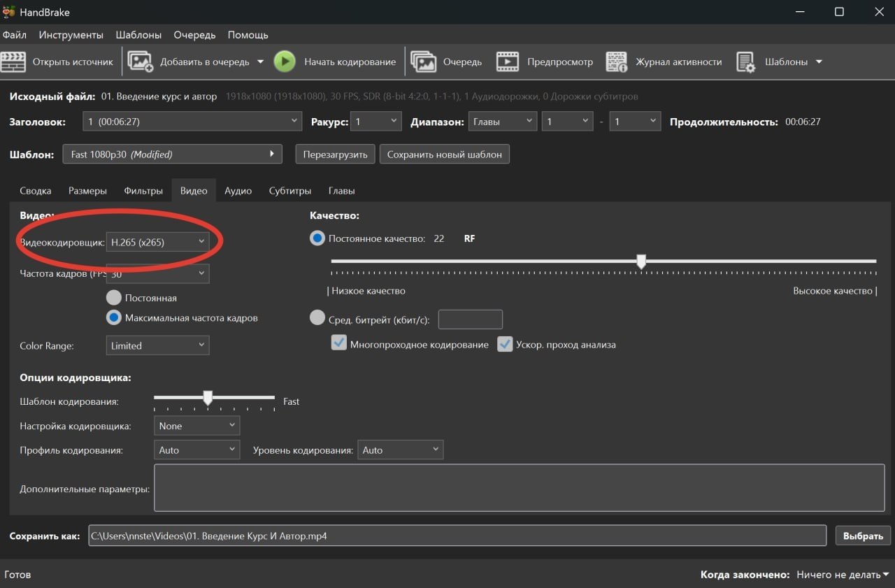Click the Перезагрузить button
This screenshot has width=895, height=588.
pyautogui.click(x=336, y=155)
